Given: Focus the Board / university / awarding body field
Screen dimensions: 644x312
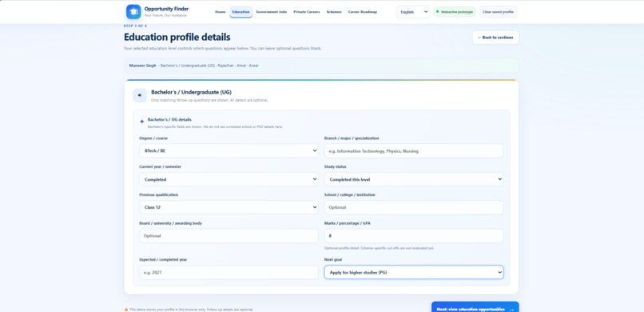Looking at the screenshot, I should pyautogui.click(x=229, y=236).
